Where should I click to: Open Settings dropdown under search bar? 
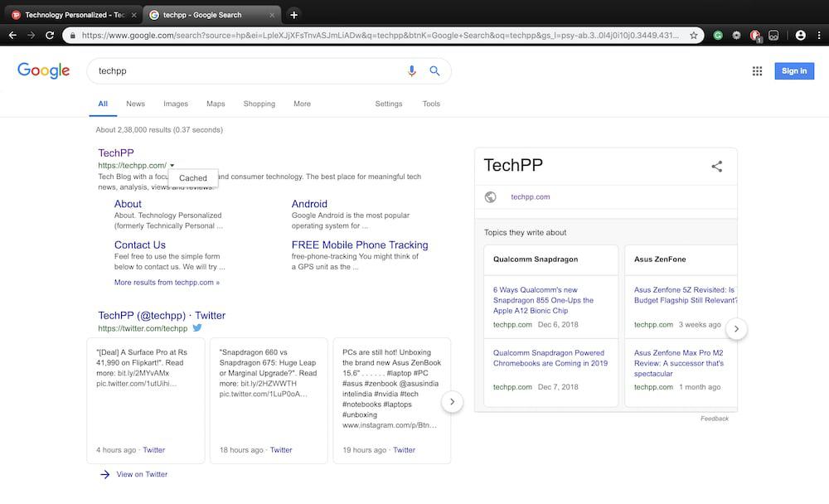tap(389, 104)
